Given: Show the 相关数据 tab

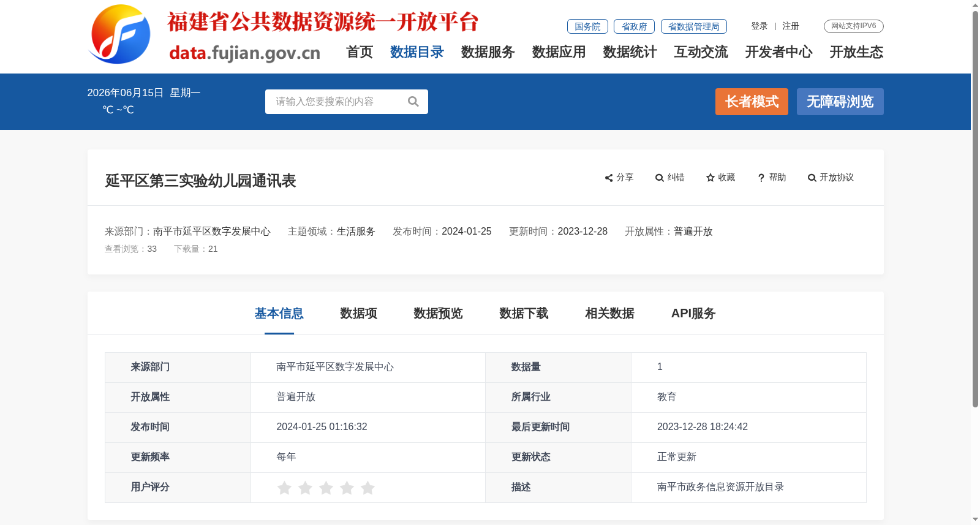Looking at the screenshot, I should (x=610, y=314).
